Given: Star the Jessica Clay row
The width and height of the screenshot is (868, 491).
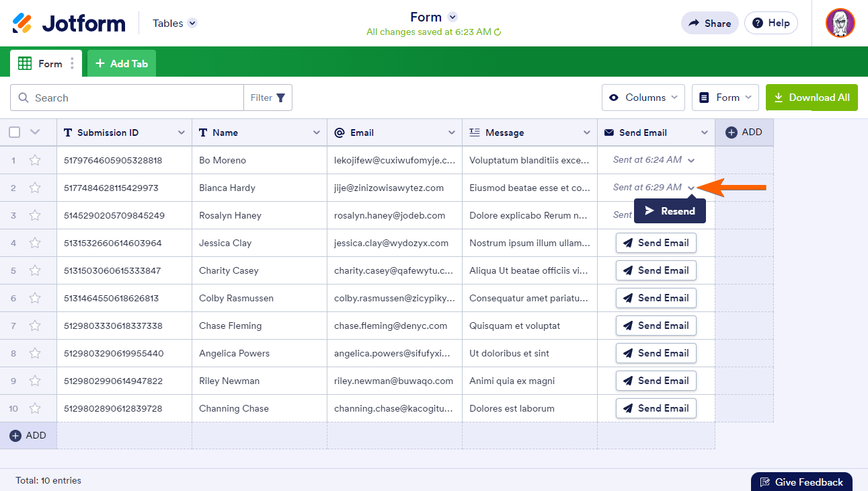Looking at the screenshot, I should 35,243.
